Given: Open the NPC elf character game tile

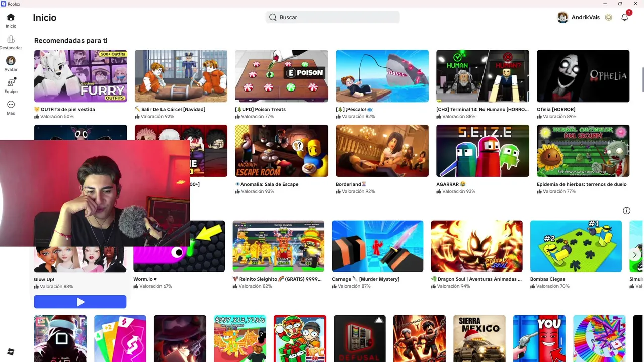Looking at the screenshot, I should [299, 338].
